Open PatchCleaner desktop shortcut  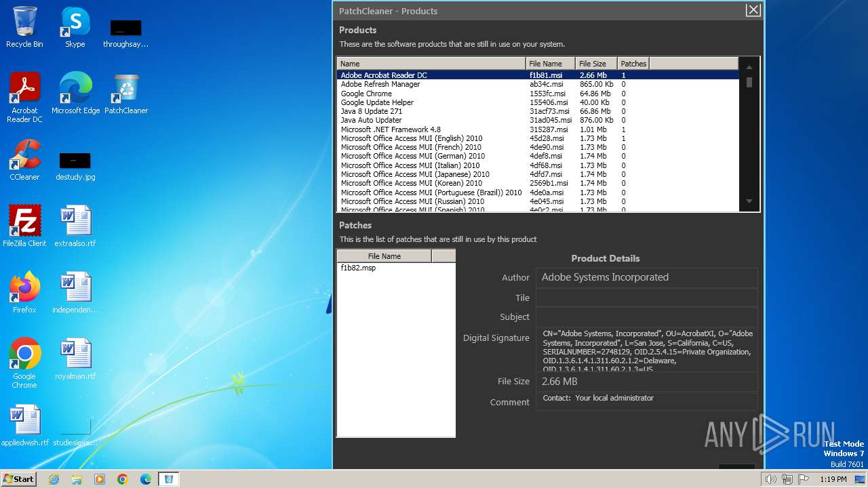coord(126,94)
